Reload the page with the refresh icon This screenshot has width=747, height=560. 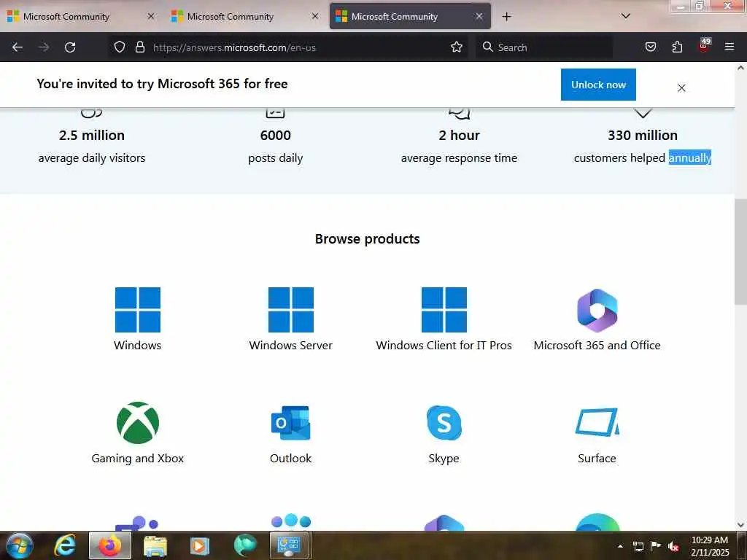(70, 47)
